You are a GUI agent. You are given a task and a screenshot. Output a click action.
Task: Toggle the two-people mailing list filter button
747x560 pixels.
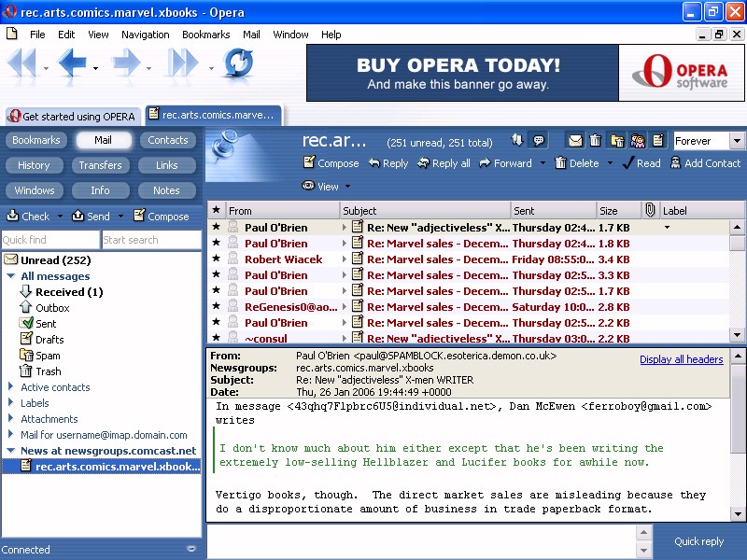638,140
